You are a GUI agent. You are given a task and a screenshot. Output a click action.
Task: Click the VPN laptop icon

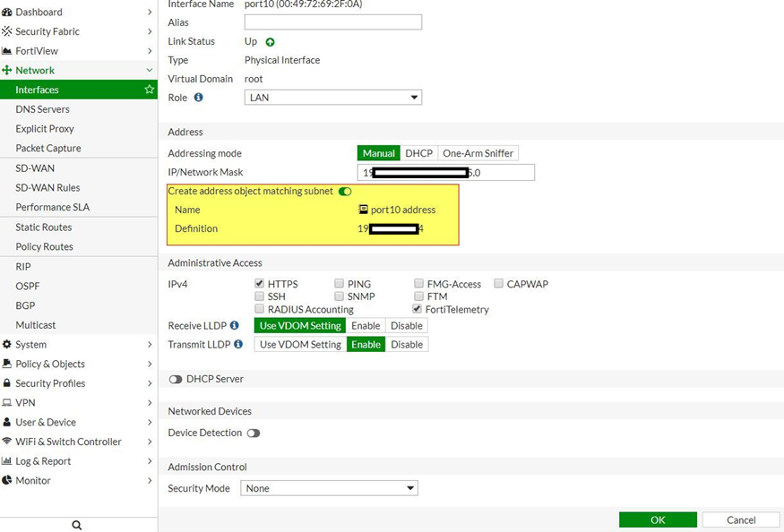tap(6, 402)
